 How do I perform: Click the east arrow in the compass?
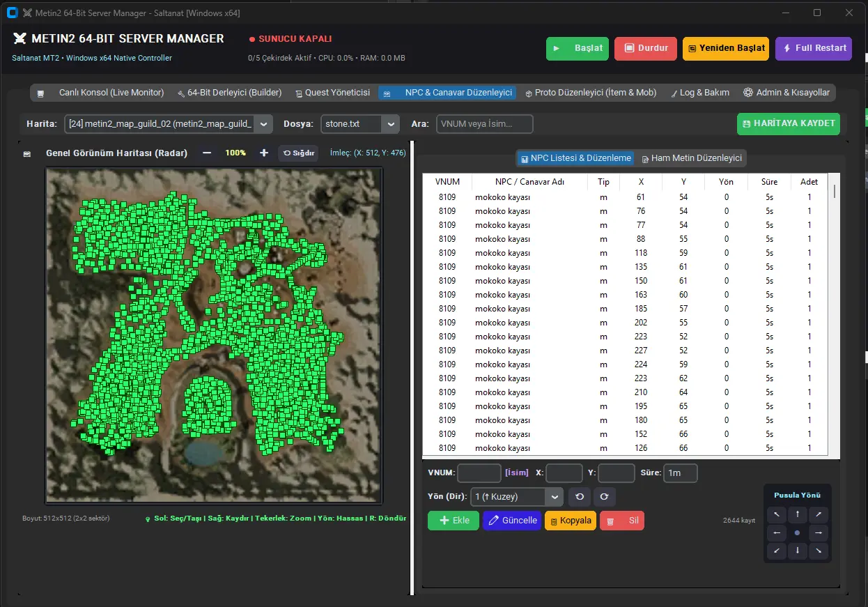coord(819,533)
